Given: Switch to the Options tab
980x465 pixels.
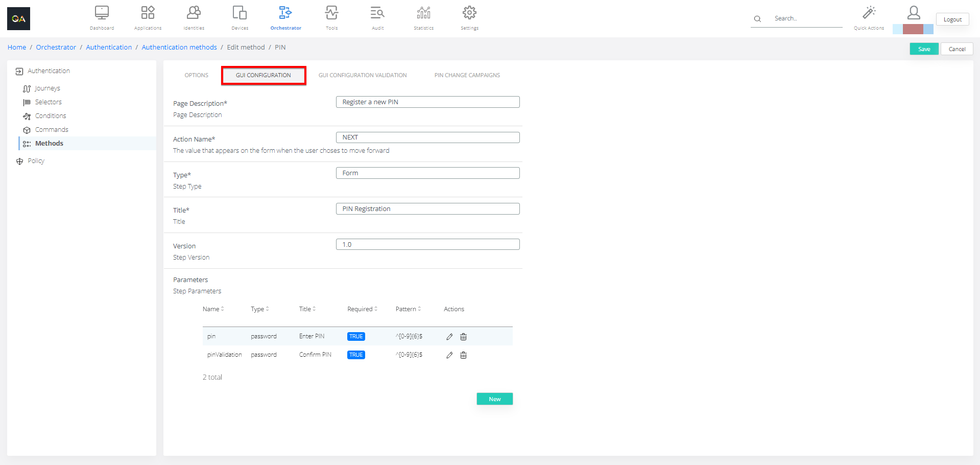Looking at the screenshot, I should click(x=196, y=75).
